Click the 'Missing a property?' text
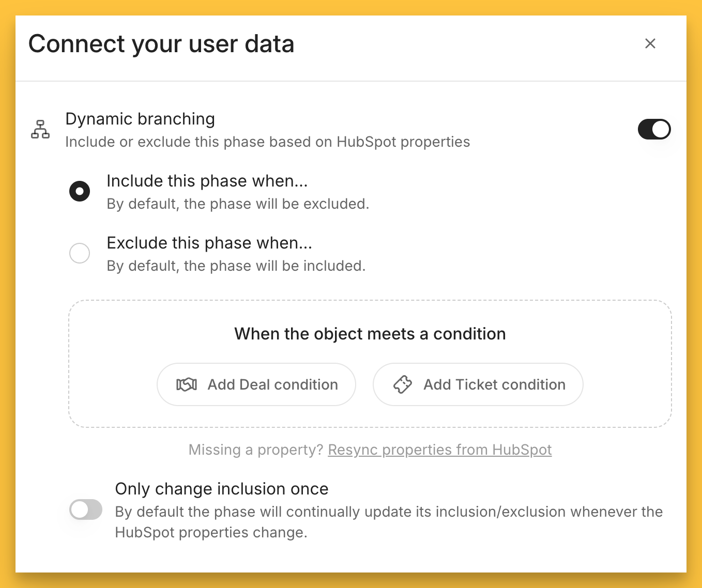The image size is (702, 588). pyautogui.click(x=256, y=450)
